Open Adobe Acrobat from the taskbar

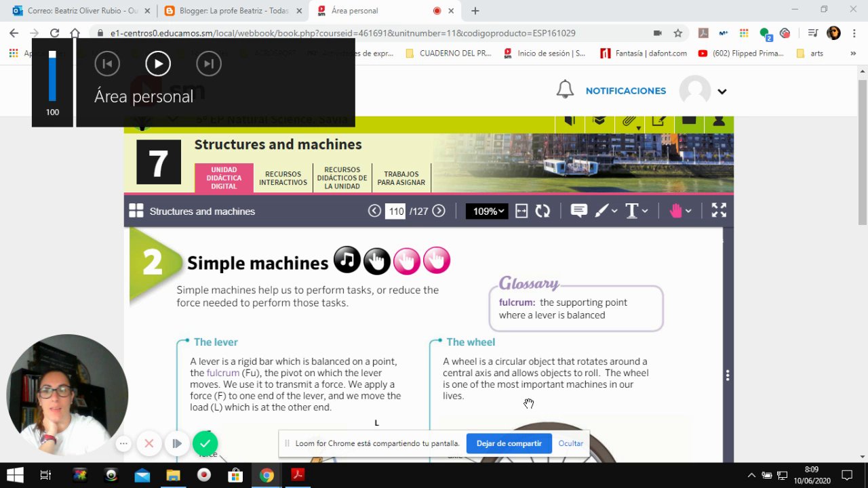click(x=296, y=475)
